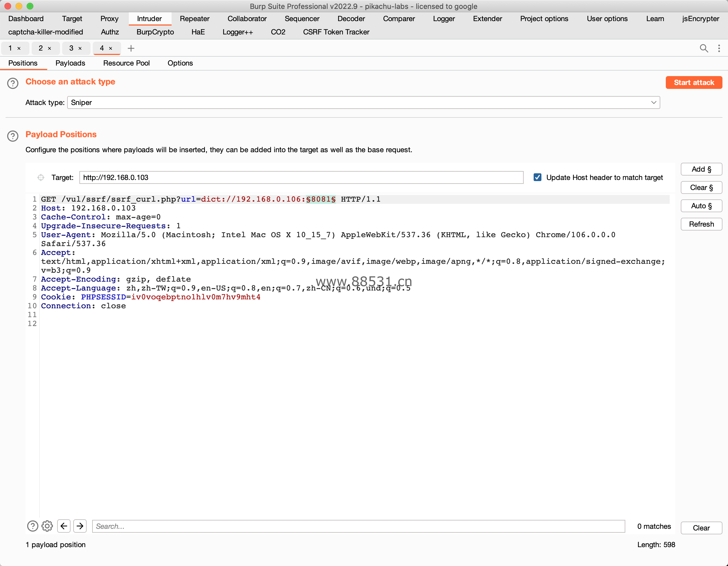The height and width of the screenshot is (566, 728).
Task: Click the Clear § button
Action: point(701,188)
